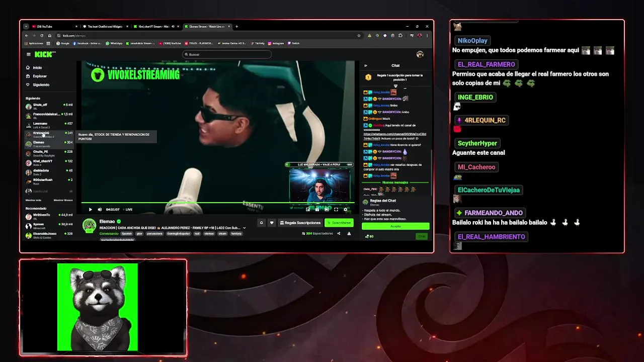644x362 pixels.
Task: Click Acepto on chat rules
Action: click(x=395, y=226)
